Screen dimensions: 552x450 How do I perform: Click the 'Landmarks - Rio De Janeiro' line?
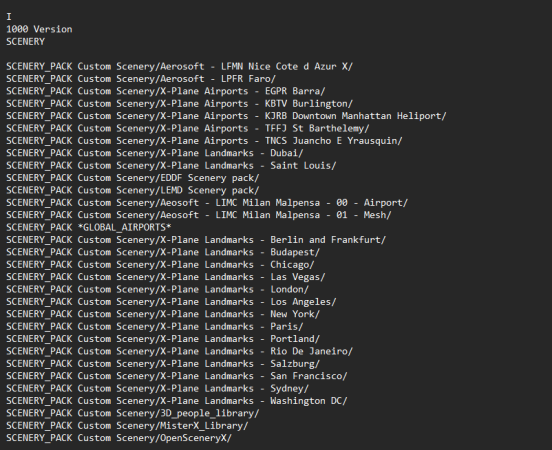[179, 351]
